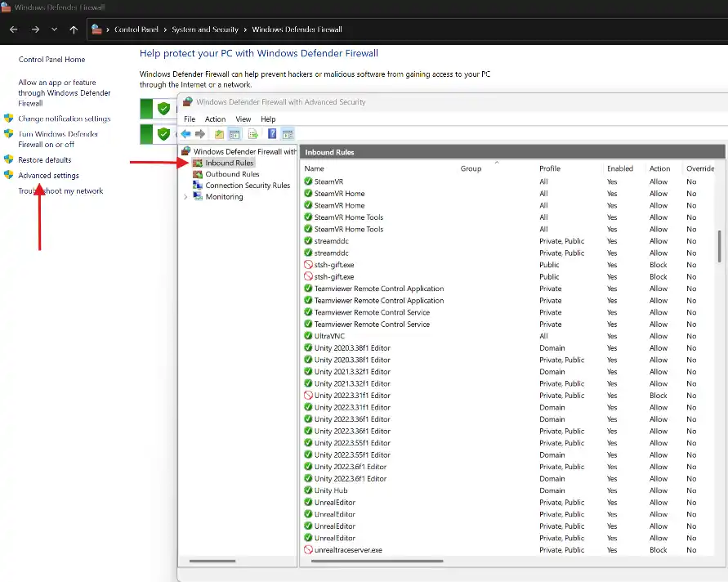
Task: Click green check icon for UltraVNC rule
Action: coord(308,336)
